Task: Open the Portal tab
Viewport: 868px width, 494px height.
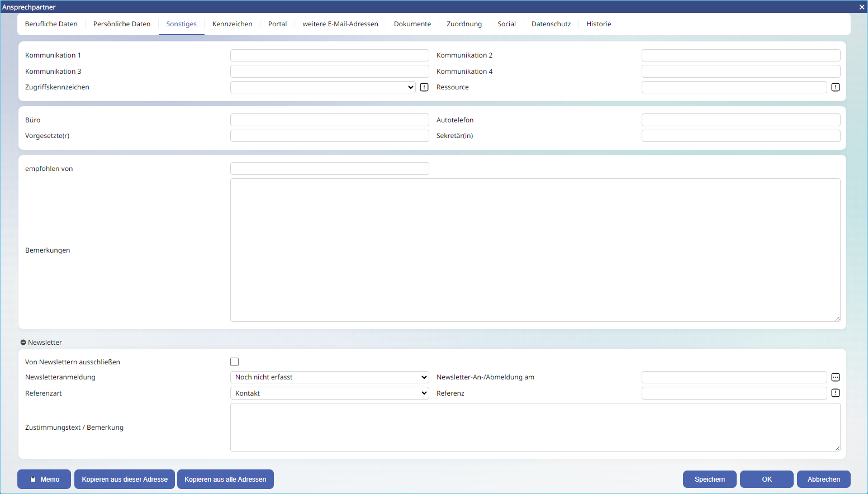Action: coord(278,24)
